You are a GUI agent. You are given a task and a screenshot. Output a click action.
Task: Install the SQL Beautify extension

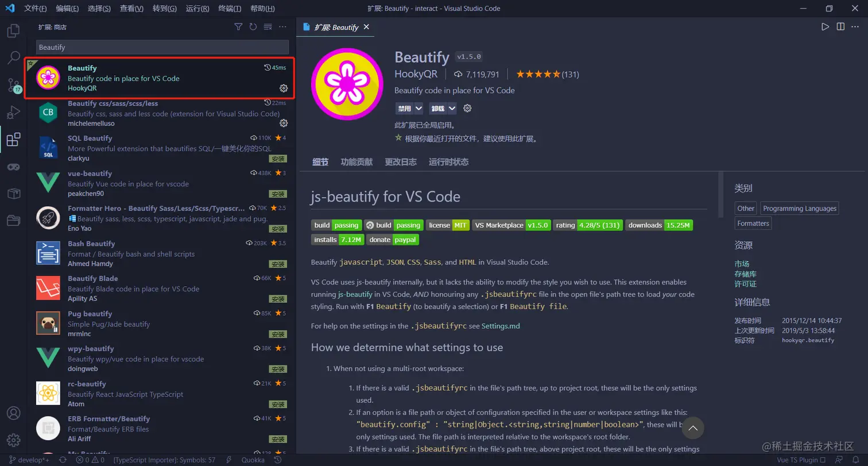tap(278, 159)
